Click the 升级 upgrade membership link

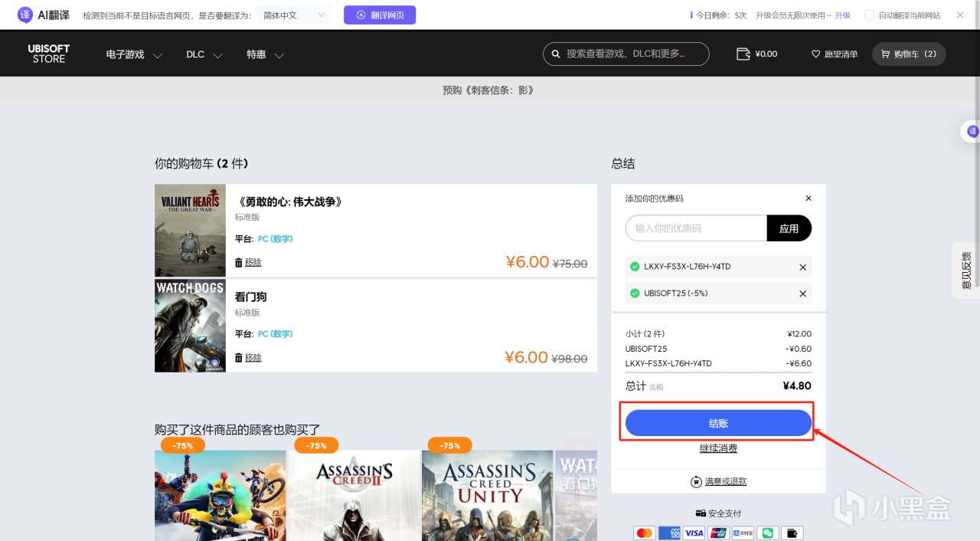point(842,15)
